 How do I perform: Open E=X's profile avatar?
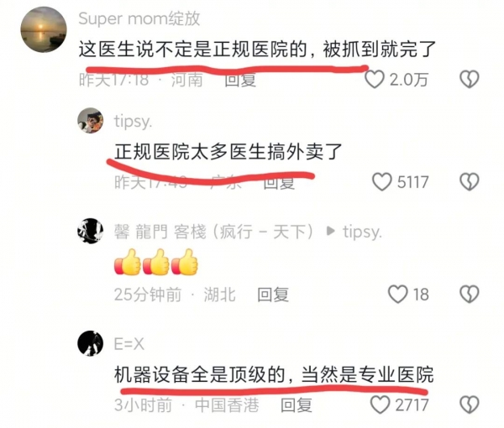pyautogui.click(x=91, y=343)
